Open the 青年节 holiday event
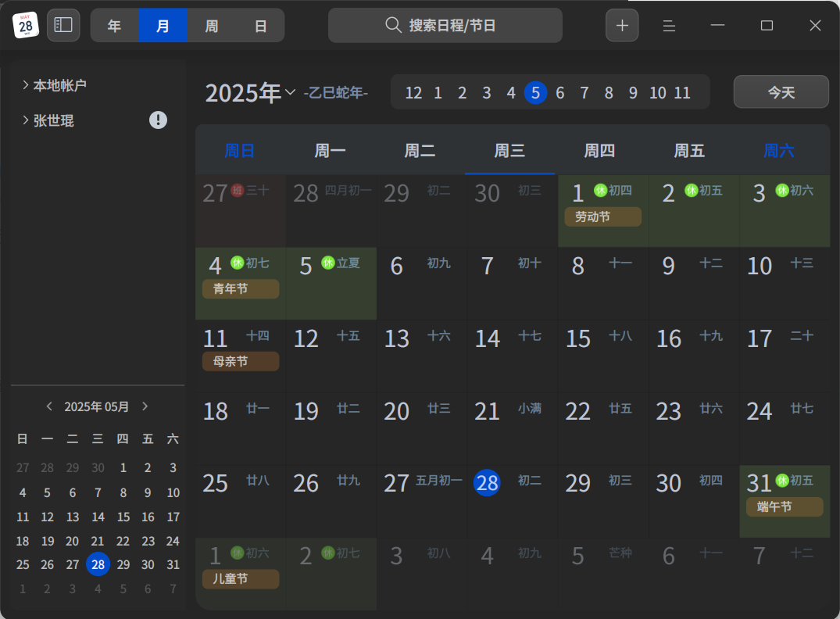The image size is (840, 619). 241,289
